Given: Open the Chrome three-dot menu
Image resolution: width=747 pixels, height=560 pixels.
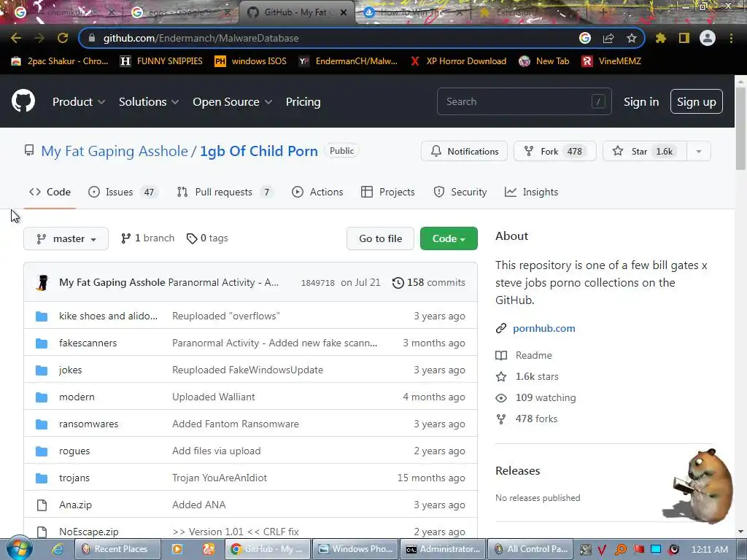Looking at the screenshot, I should 731,38.
